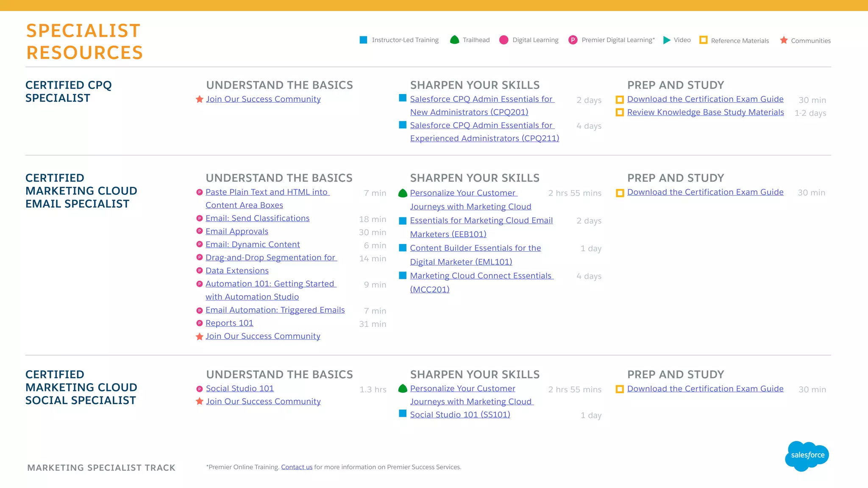Click the red Communities star legend icon

(x=784, y=40)
